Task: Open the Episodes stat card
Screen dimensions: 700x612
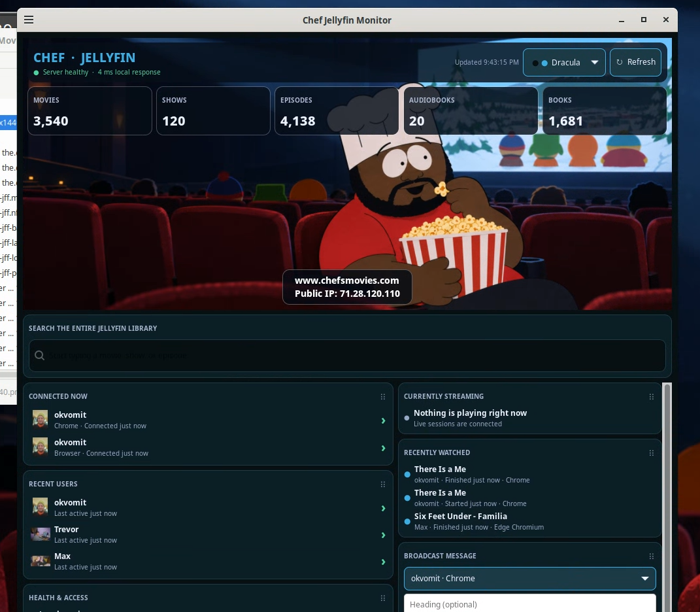Action: point(337,110)
